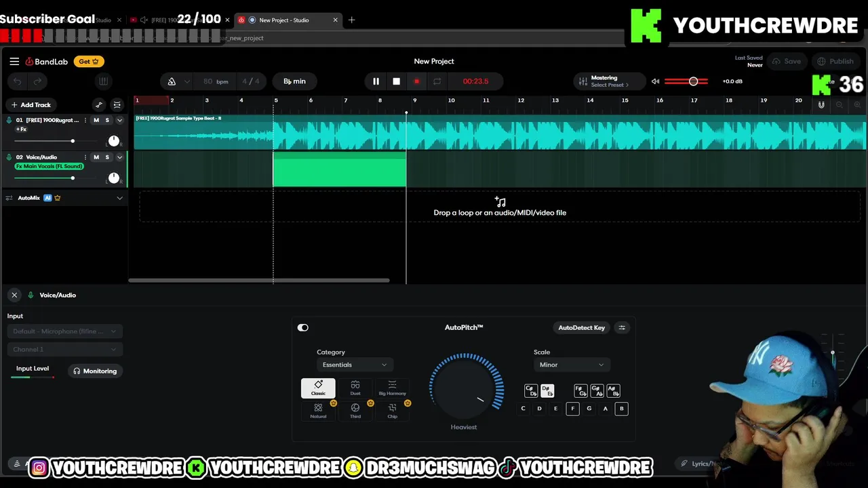The height and width of the screenshot is (488, 868).
Task: Click the 00:23.5 time display
Action: tap(475, 81)
